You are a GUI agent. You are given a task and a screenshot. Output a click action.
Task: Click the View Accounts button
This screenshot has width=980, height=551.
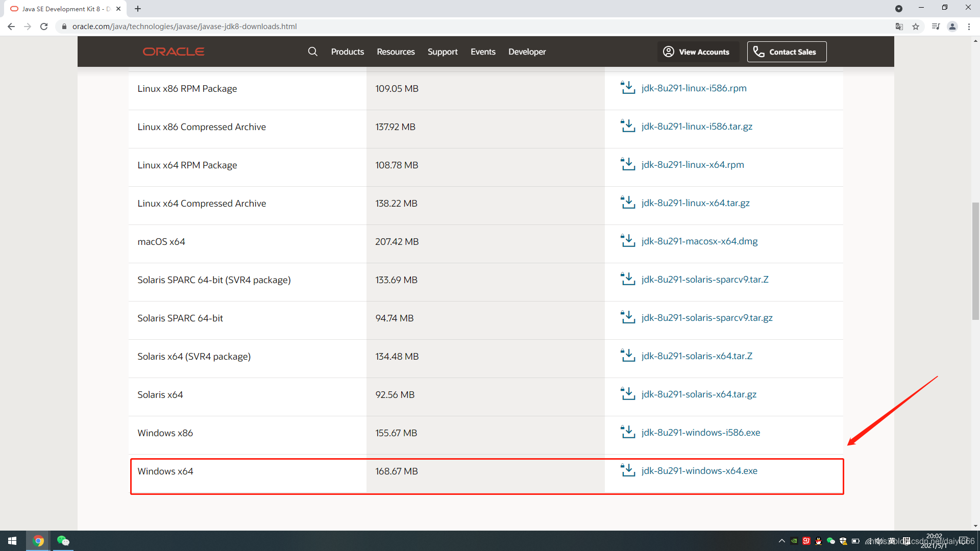point(697,52)
